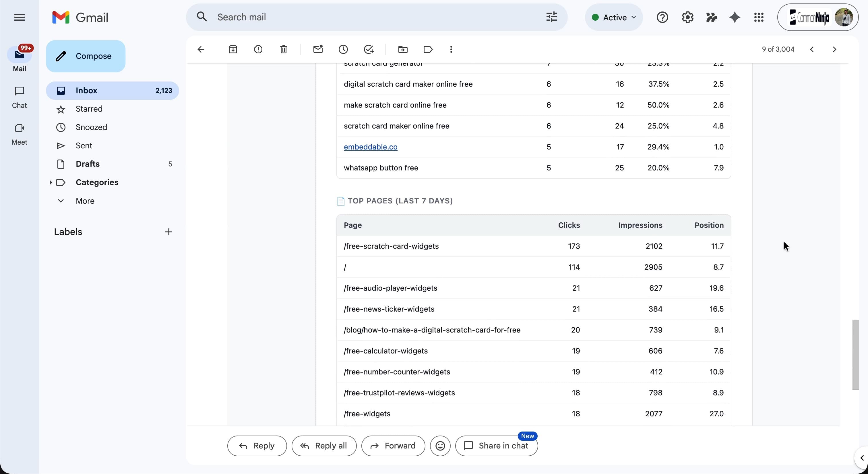This screenshot has height=474, width=868.
Task: Show more email actions via three dots
Action: (451, 49)
